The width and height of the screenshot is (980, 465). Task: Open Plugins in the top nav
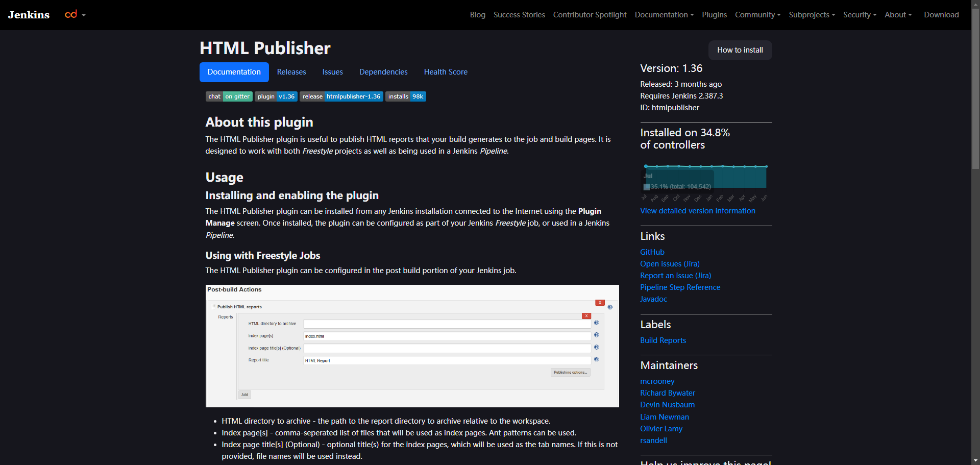pos(714,15)
